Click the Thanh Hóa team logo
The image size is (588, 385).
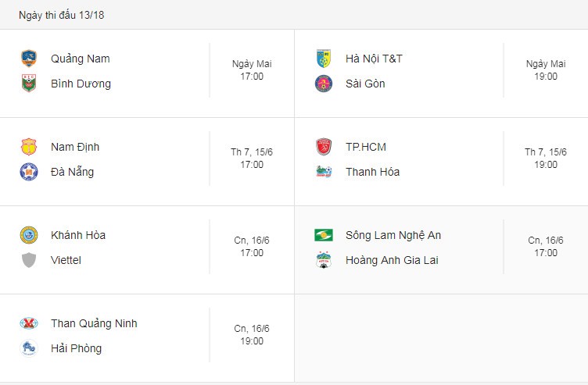pyautogui.click(x=323, y=172)
